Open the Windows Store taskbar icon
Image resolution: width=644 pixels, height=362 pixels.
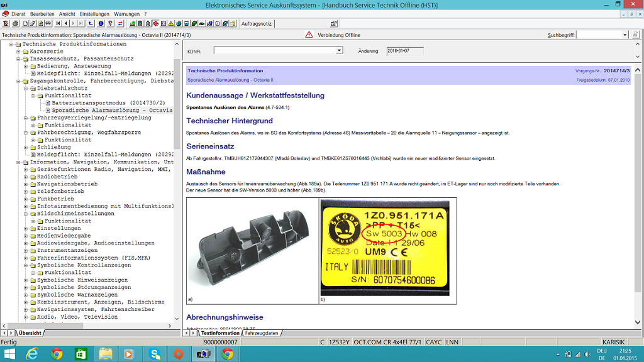click(x=81, y=354)
